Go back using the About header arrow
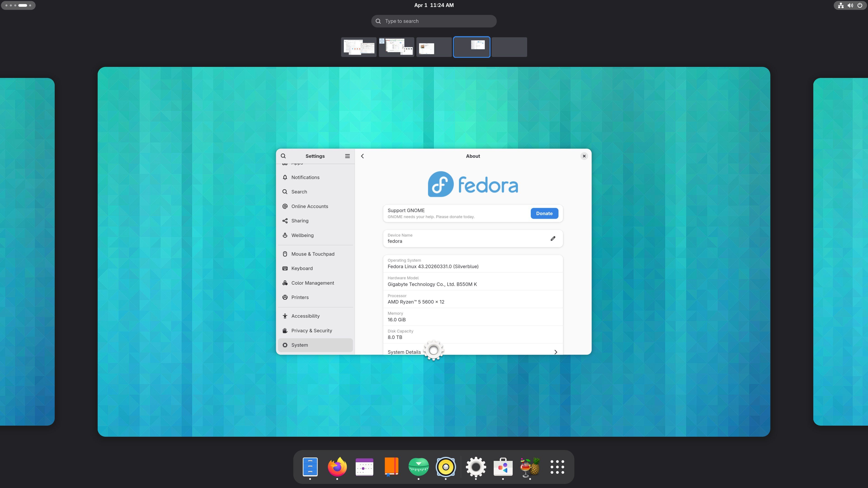 [x=363, y=156]
